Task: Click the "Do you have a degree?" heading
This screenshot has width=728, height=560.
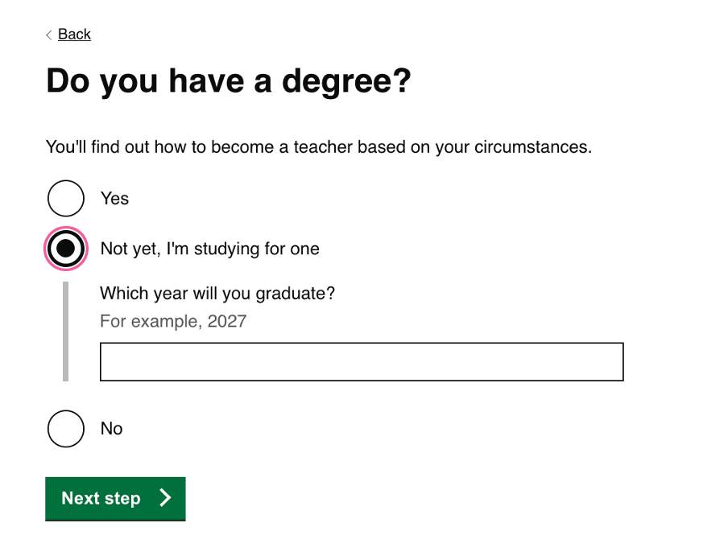Action: click(229, 82)
